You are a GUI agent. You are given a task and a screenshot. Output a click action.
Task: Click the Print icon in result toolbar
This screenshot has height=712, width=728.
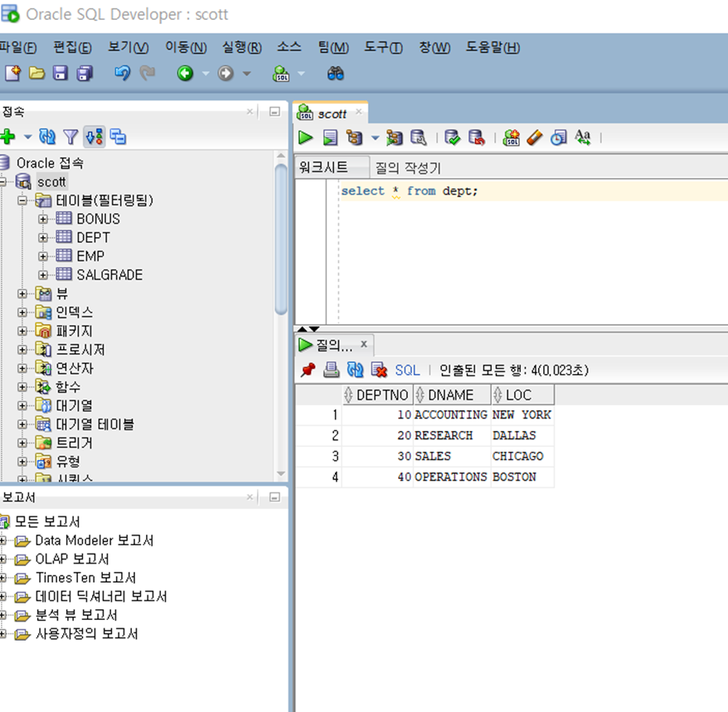(331, 370)
